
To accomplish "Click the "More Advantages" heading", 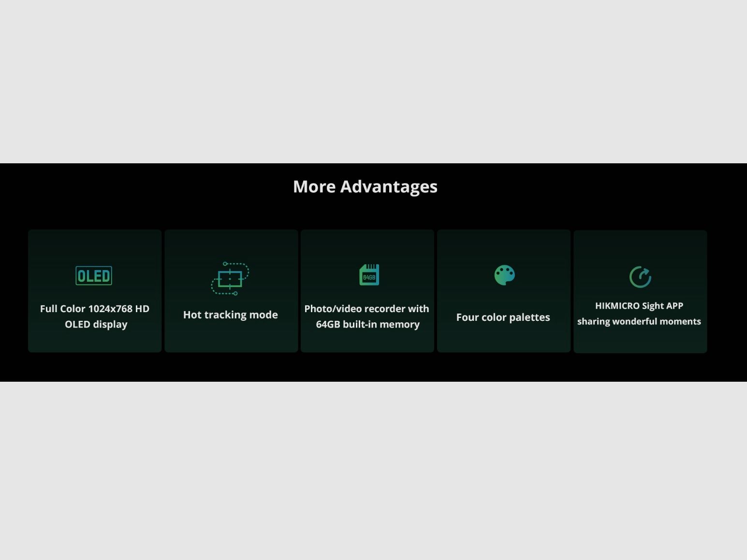I will click(365, 187).
